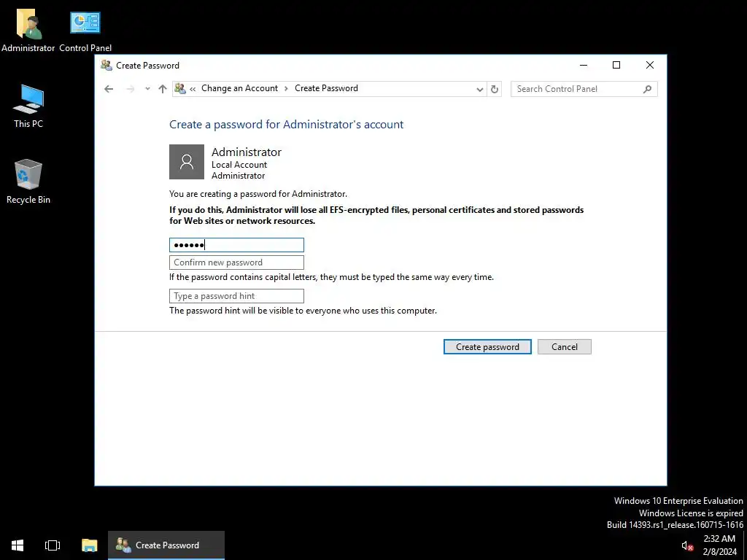Click the Create Password breadcrumb
This screenshot has width=747, height=560.
point(326,88)
